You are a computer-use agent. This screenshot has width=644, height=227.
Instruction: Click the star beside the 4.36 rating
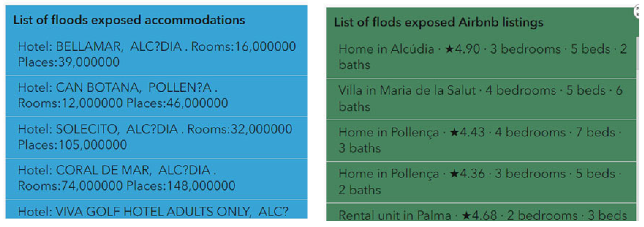454,174
